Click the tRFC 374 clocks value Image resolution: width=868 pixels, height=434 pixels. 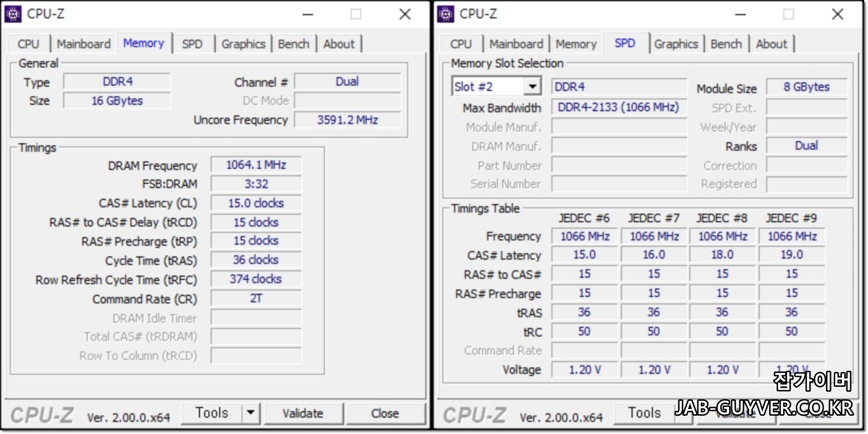(x=256, y=279)
